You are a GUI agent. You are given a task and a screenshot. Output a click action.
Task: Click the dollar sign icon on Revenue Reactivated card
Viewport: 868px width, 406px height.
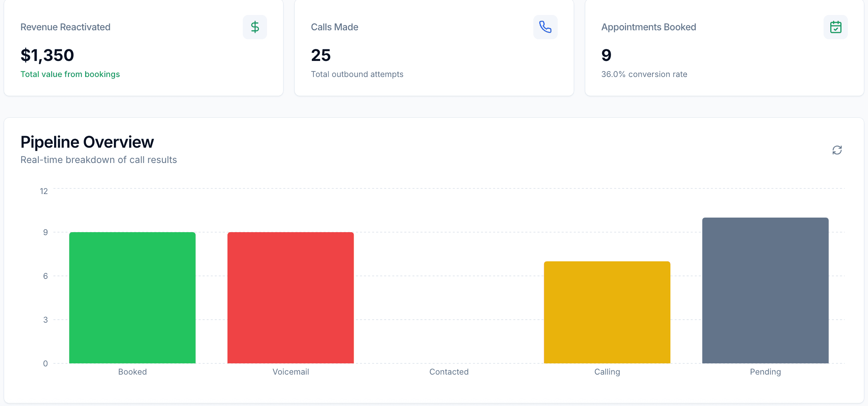click(255, 27)
